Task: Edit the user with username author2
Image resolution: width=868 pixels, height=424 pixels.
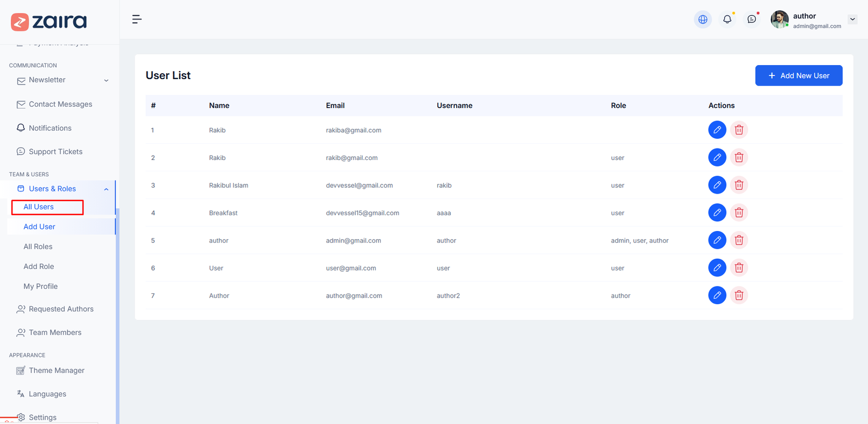Action: click(717, 295)
